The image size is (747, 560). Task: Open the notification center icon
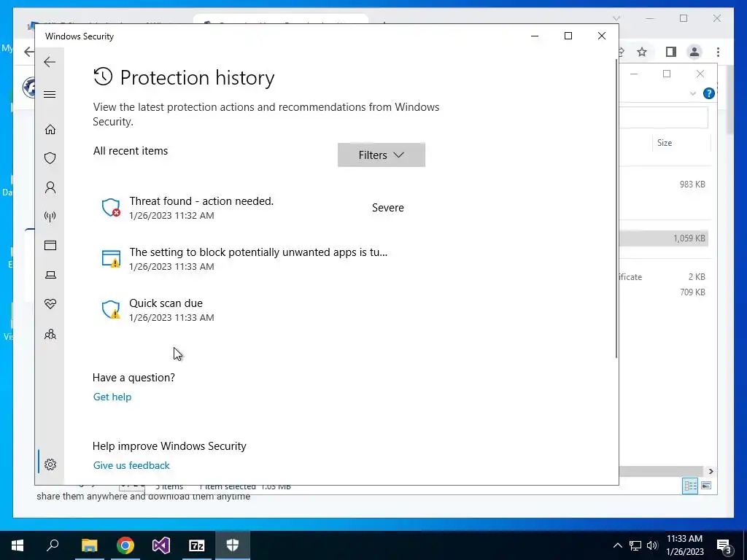click(x=724, y=546)
